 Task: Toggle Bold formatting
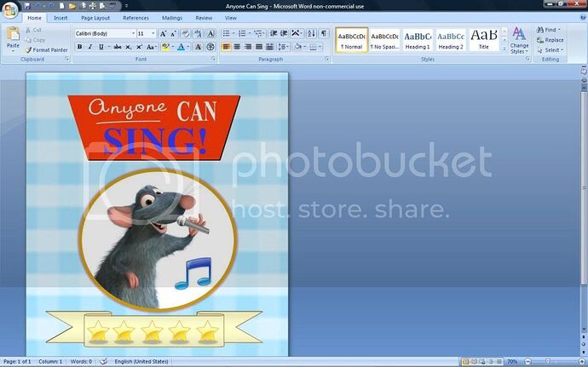[79, 47]
